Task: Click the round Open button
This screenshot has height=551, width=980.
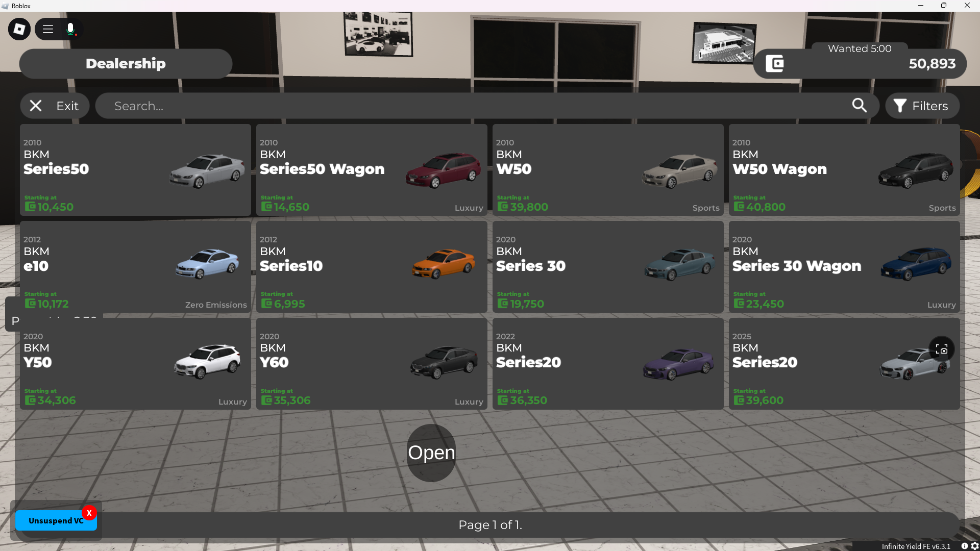Action: coord(431,453)
